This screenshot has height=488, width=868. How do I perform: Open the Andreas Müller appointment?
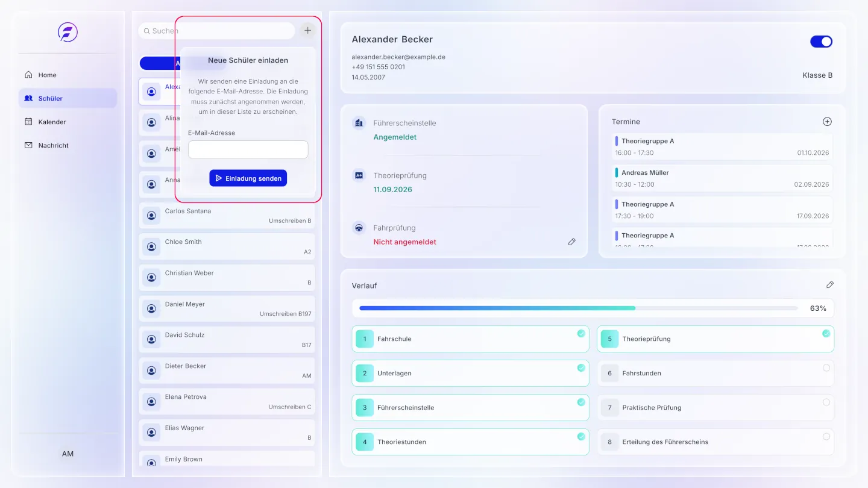(x=722, y=178)
